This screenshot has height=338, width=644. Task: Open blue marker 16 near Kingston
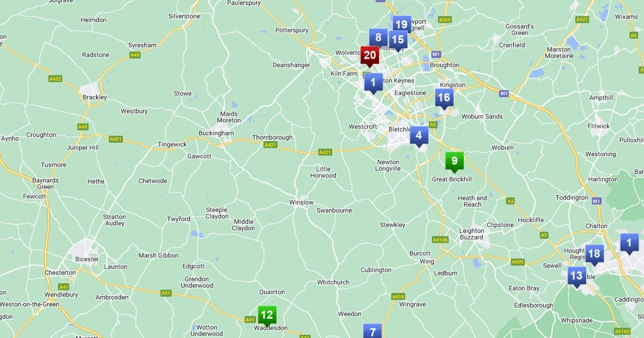pos(443,99)
